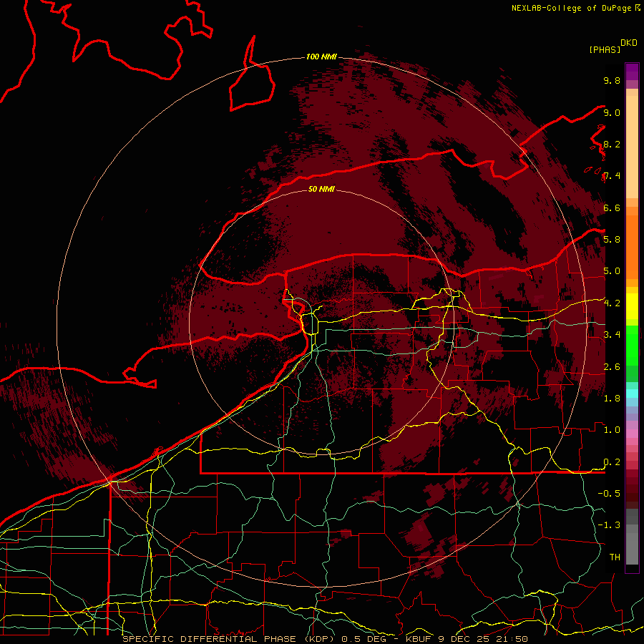Click the TH label at the scale bottom
644x644 pixels.
coord(615,557)
